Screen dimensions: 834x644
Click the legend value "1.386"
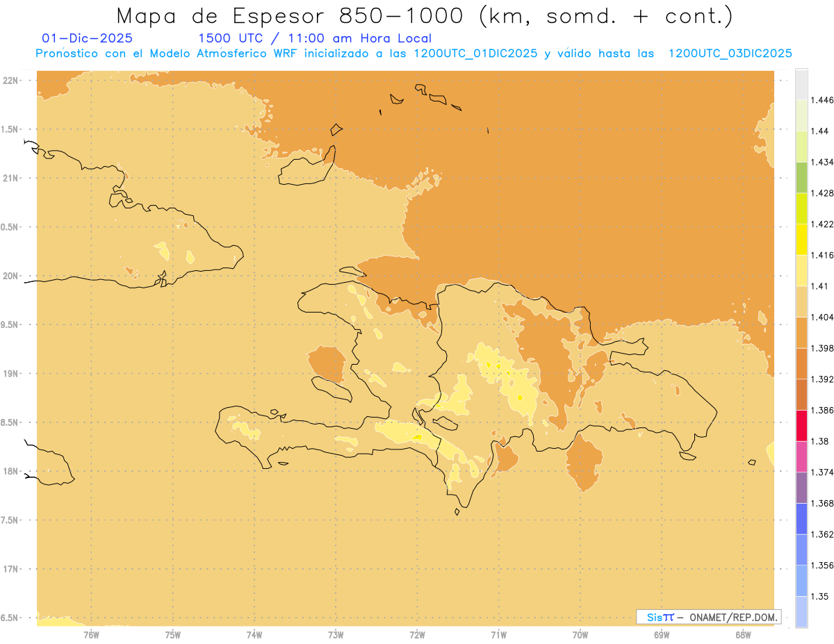point(822,410)
